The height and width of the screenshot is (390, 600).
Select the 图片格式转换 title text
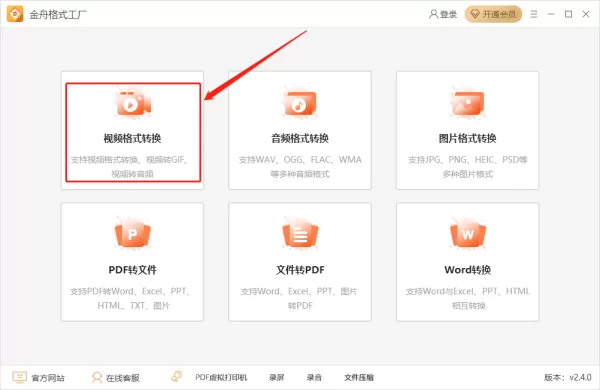(468, 138)
